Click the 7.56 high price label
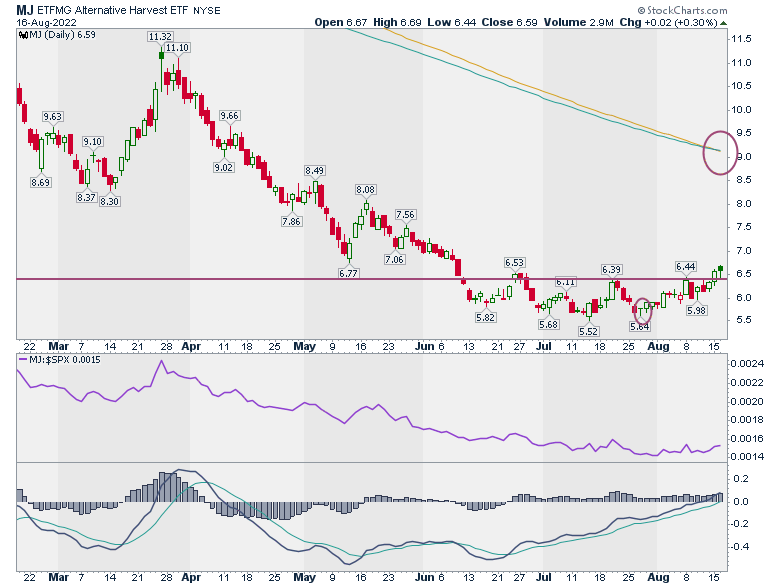Viewport: 780px width, 586px height. (405, 214)
